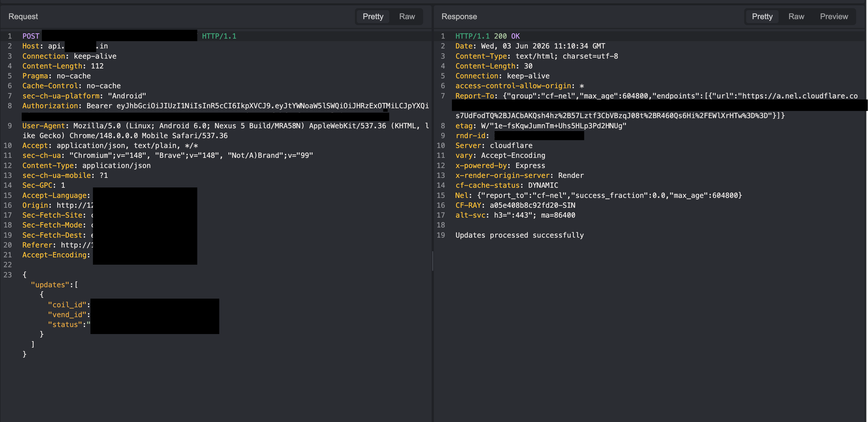The image size is (868, 422).
Task: Click the "coil_id" JSON key
Action: pos(67,305)
